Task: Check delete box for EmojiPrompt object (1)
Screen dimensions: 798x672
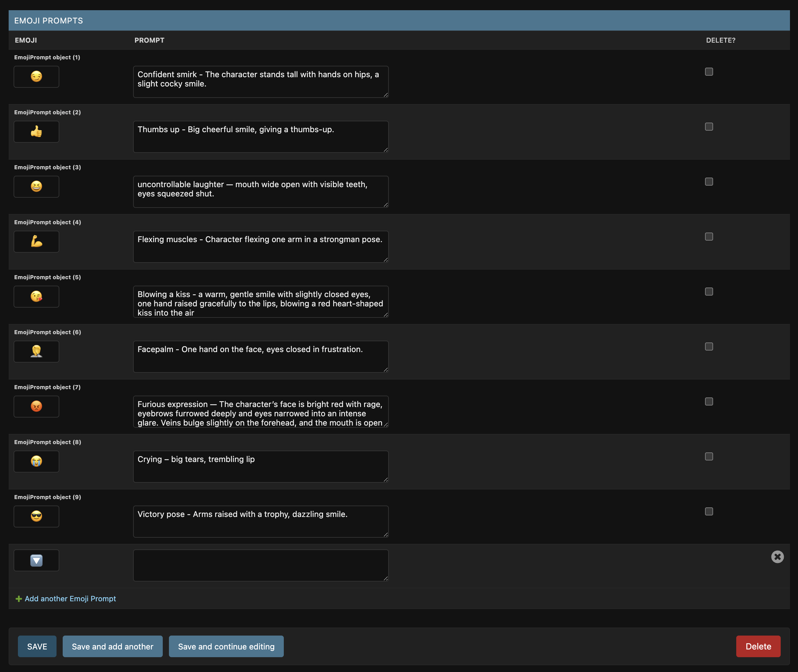Action: pyautogui.click(x=708, y=72)
